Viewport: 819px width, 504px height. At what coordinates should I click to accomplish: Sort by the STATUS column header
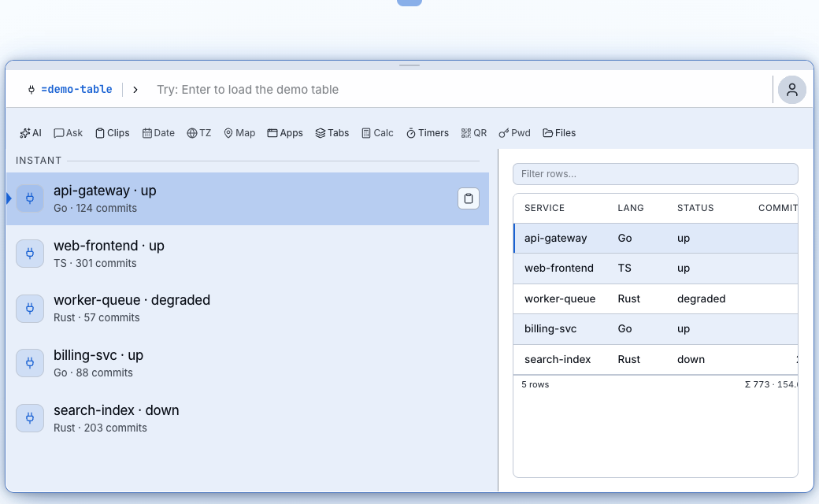tap(695, 208)
